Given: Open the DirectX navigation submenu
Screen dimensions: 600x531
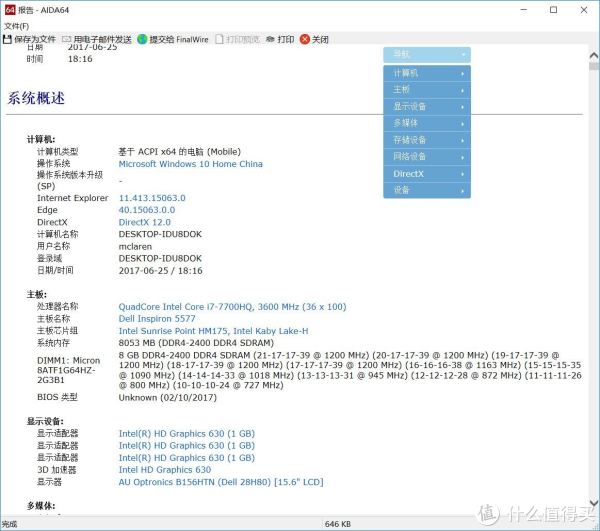Looking at the screenshot, I should 427,174.
